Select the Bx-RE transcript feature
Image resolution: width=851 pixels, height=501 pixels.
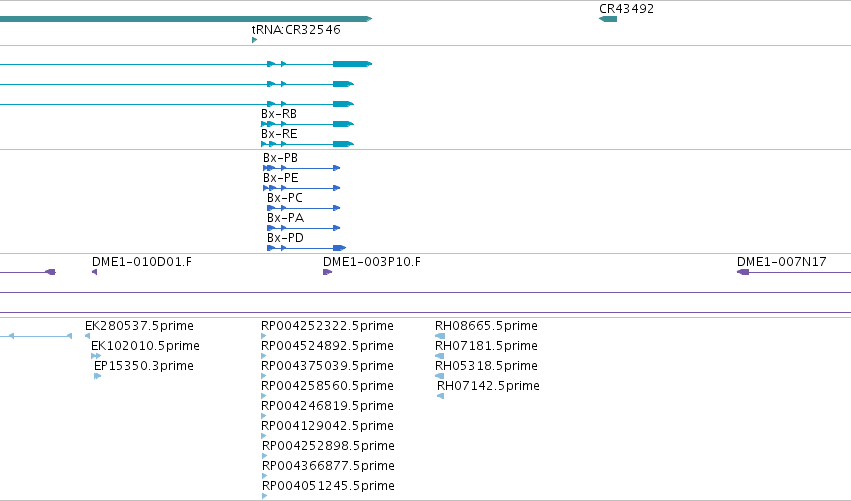point(307,144)
